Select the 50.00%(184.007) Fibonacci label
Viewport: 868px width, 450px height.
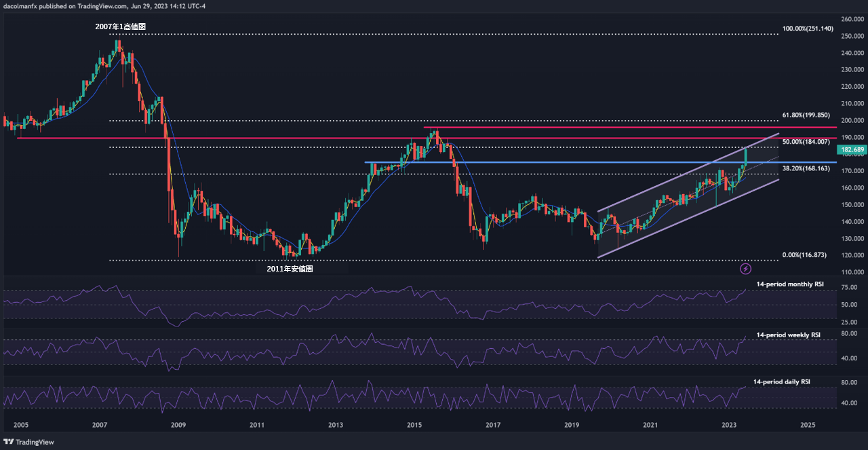click(x=806, y=142)
